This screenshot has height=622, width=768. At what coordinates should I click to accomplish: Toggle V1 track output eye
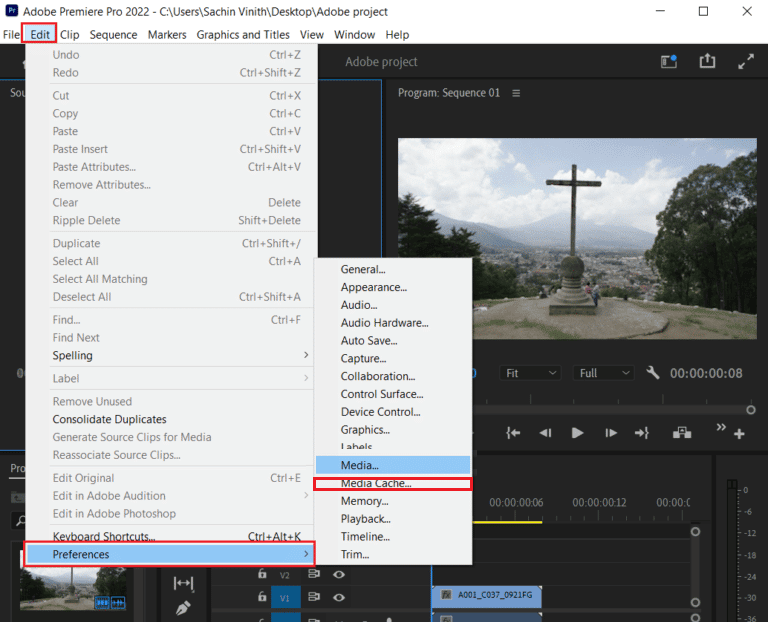338,597
